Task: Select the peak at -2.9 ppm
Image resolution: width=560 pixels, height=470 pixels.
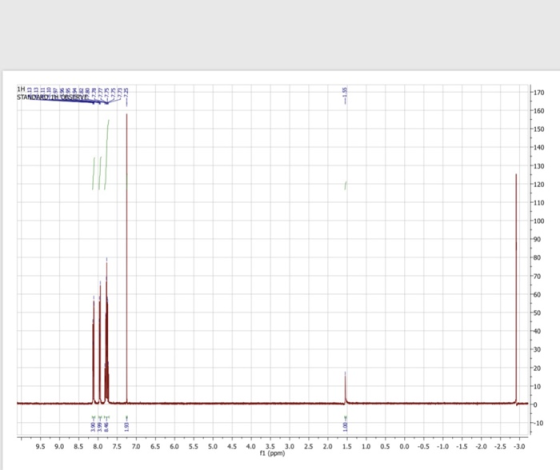Action: pyautogui.click(x=516, y=289)
